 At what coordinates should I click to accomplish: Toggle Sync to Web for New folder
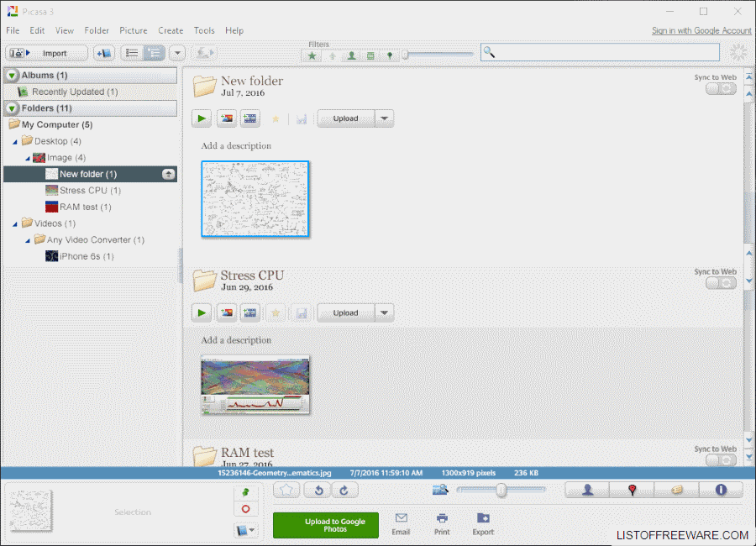721,89
